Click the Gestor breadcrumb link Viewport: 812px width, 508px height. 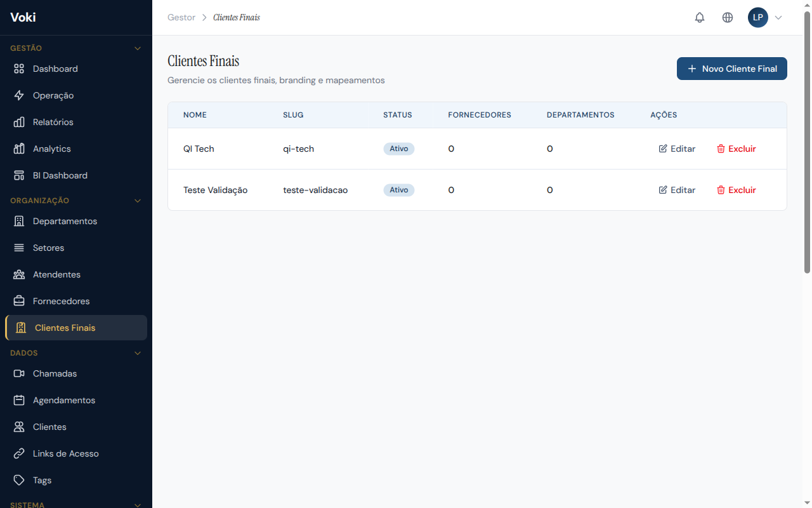pyautogui.click(x=181, y=18)
